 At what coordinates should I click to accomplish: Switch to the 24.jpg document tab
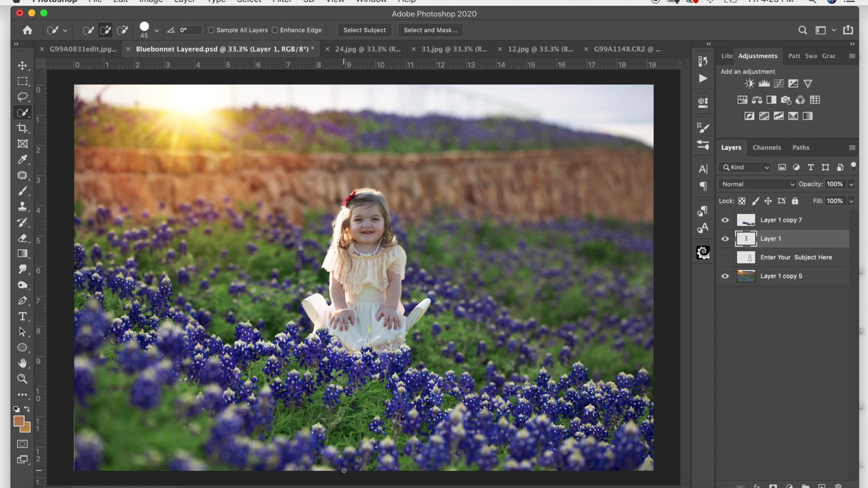coord(368,49)
